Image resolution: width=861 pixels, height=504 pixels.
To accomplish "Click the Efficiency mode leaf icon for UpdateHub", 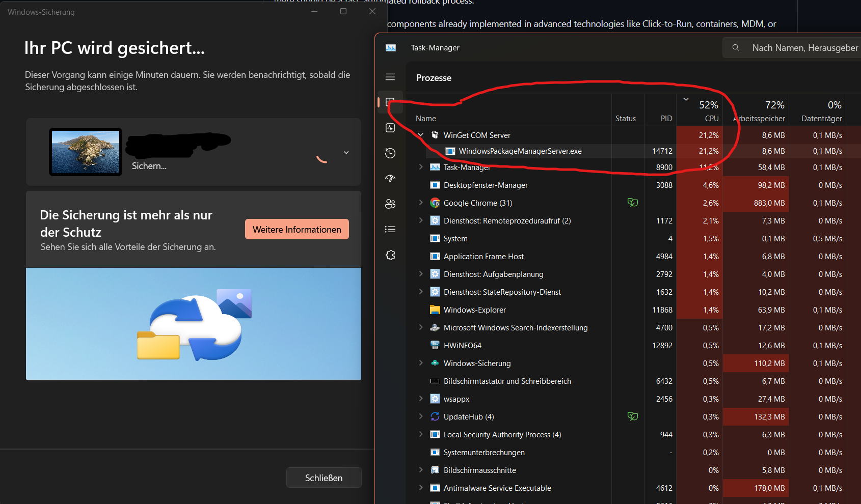I will pos(633,416).
